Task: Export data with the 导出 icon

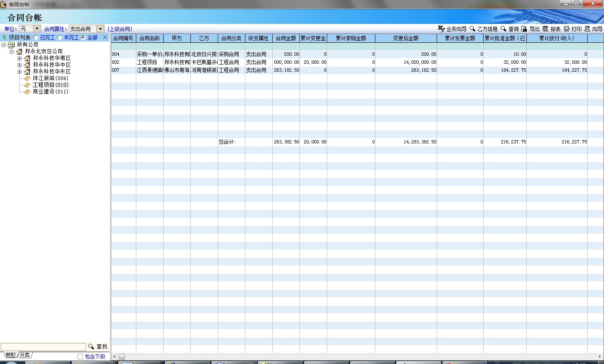Action: tap(524, 29)
